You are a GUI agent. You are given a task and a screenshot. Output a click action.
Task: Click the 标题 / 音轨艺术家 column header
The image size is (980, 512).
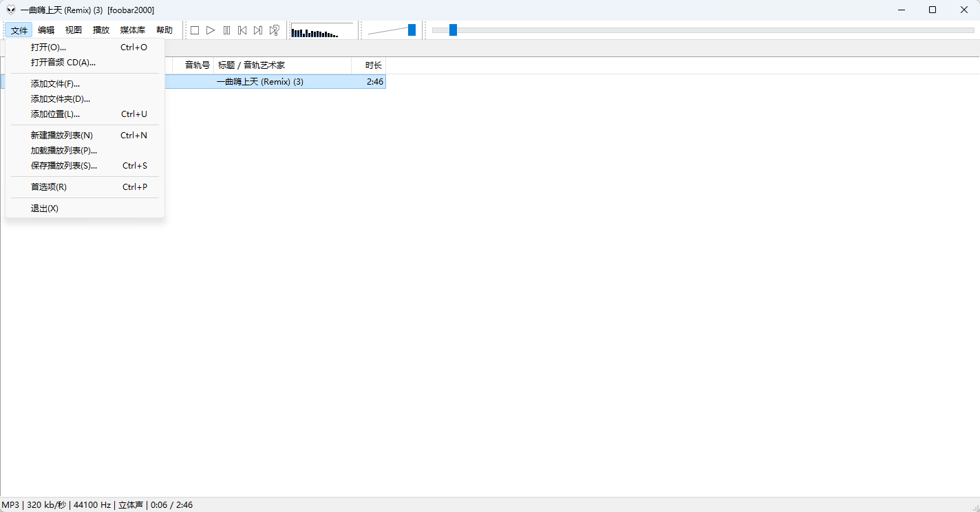pos(283,65)
